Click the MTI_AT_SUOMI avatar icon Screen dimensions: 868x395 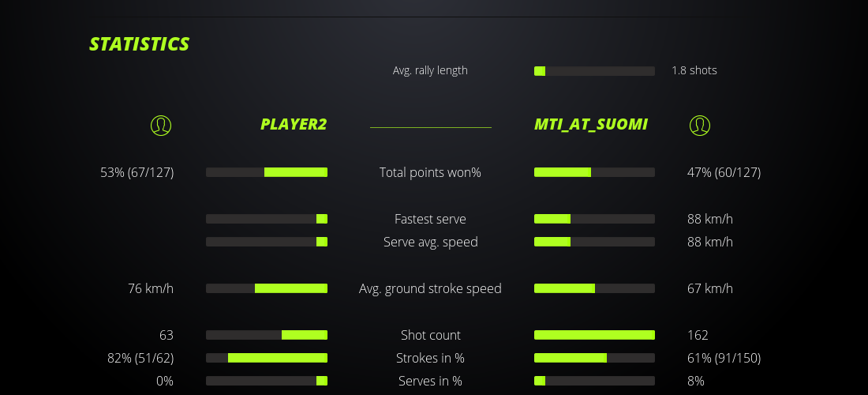[x=699, y=125]
